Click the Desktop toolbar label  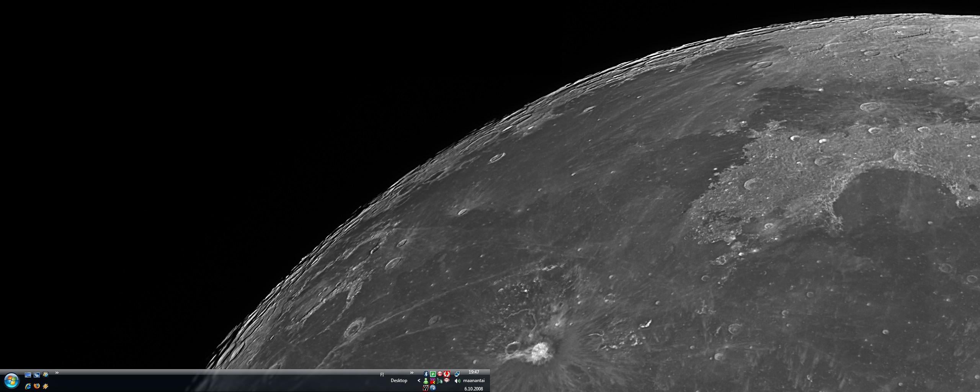point(399,381)
